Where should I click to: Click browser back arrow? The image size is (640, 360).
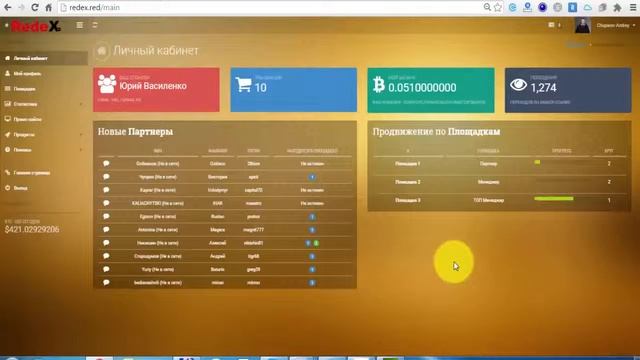(7, 7)
